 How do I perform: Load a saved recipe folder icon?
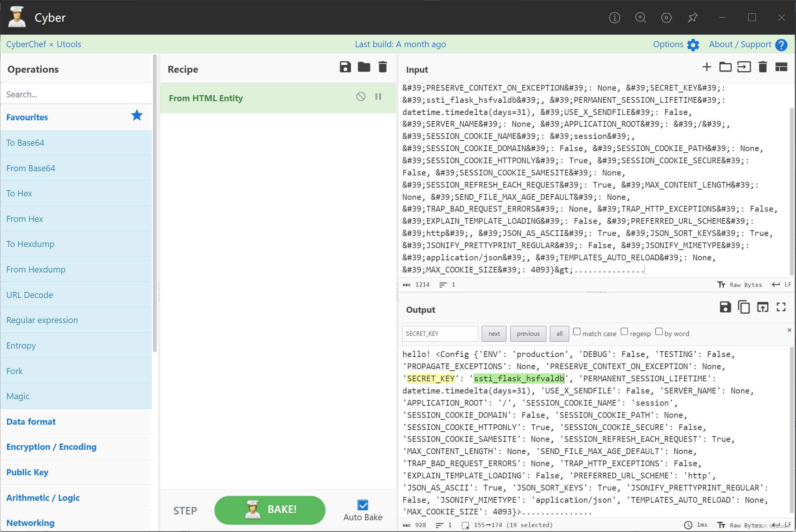tap(364, 67)
